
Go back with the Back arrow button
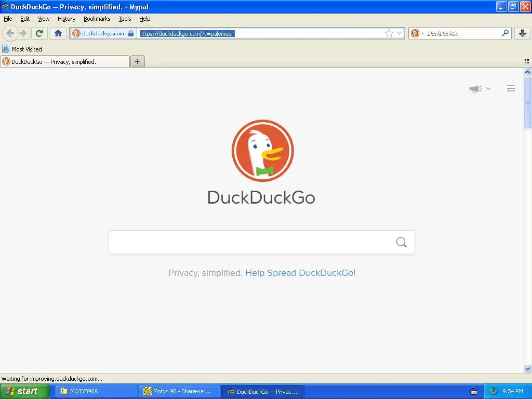click(x=10, y=33)
